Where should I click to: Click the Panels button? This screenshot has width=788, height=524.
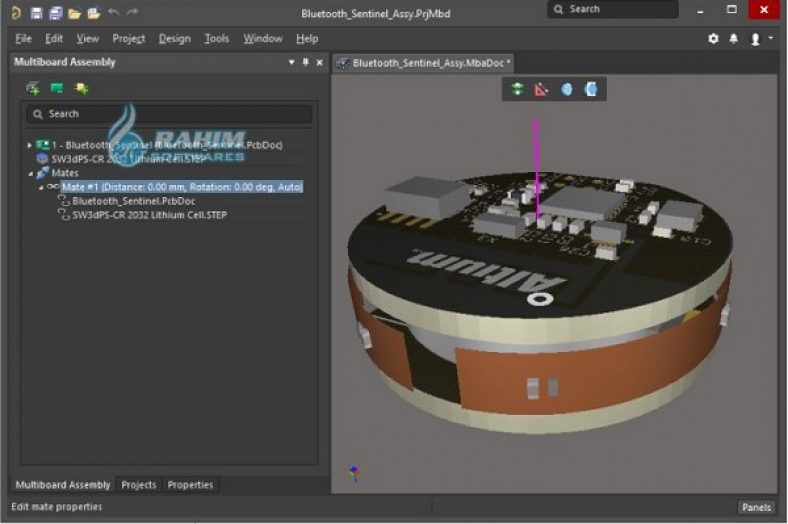[756, 507]
